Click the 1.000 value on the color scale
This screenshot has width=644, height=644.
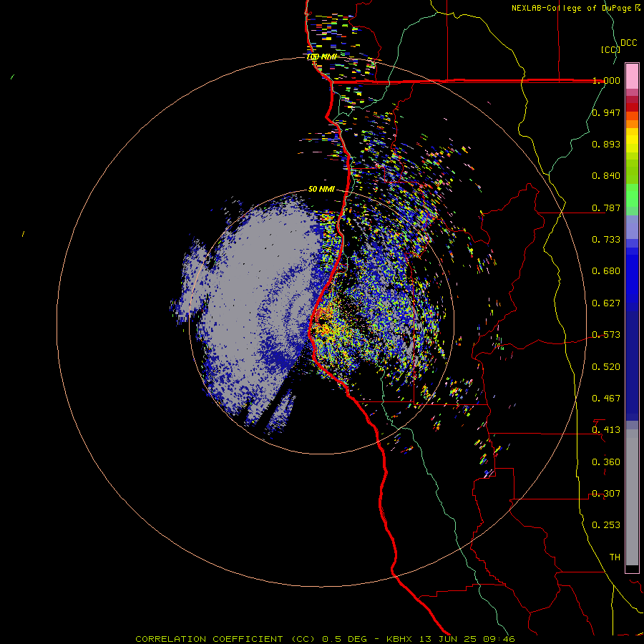click(606, 80)
